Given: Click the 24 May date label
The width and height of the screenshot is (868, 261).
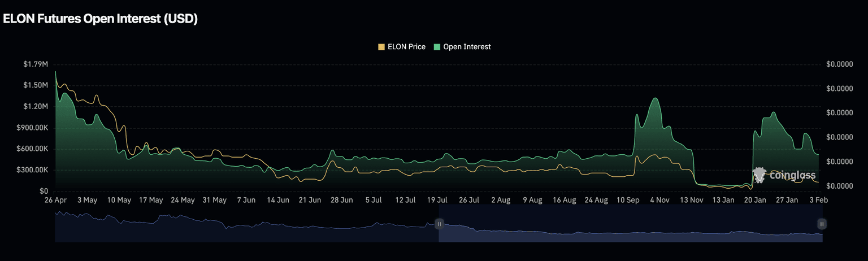Looking at the screenshot, I should point(183,200).
